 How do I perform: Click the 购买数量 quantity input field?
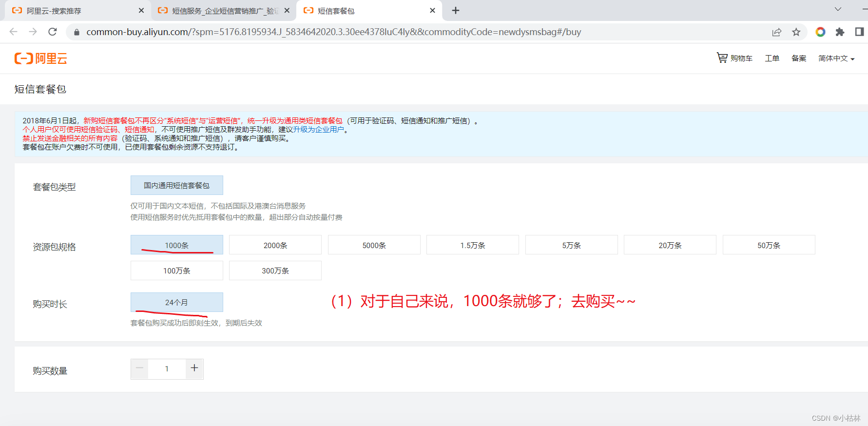167,369
